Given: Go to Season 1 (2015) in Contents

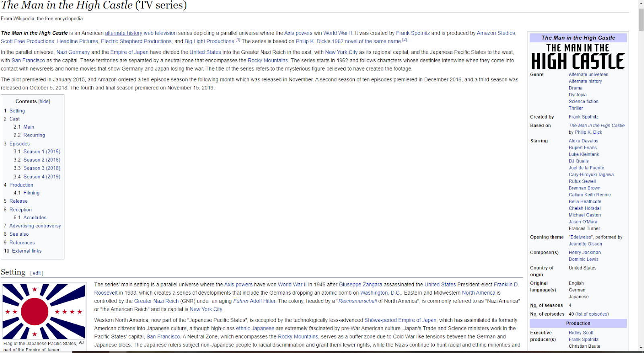Looking at the screenshot, I should (41, 152).
